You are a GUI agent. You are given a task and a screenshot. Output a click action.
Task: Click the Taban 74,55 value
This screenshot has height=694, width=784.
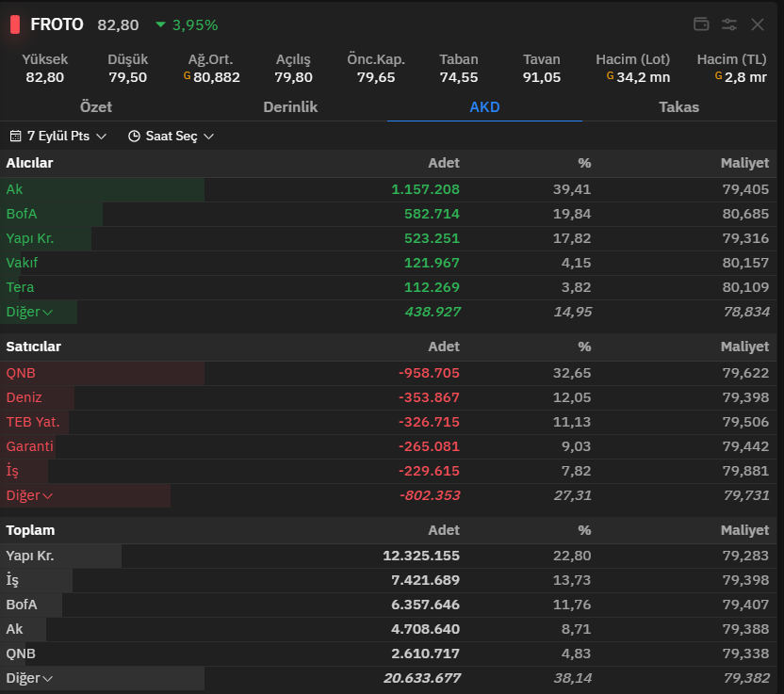[459, 78]
